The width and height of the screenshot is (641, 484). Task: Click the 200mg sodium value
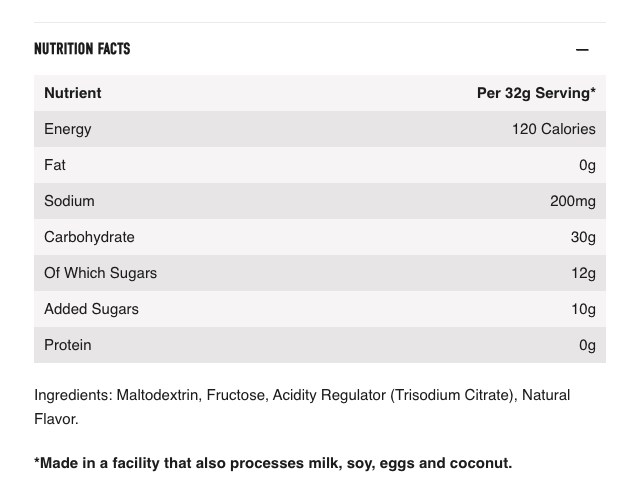tap(572, 201)
